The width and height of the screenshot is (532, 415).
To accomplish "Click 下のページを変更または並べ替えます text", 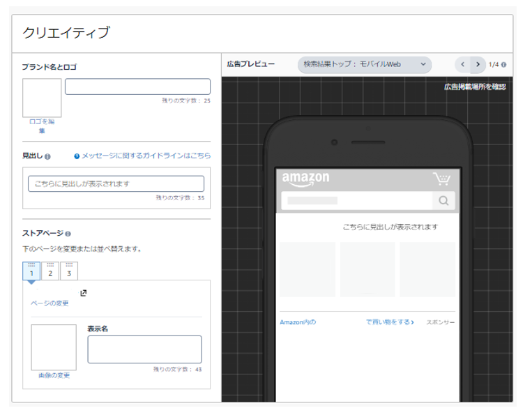I will (82, 249).
